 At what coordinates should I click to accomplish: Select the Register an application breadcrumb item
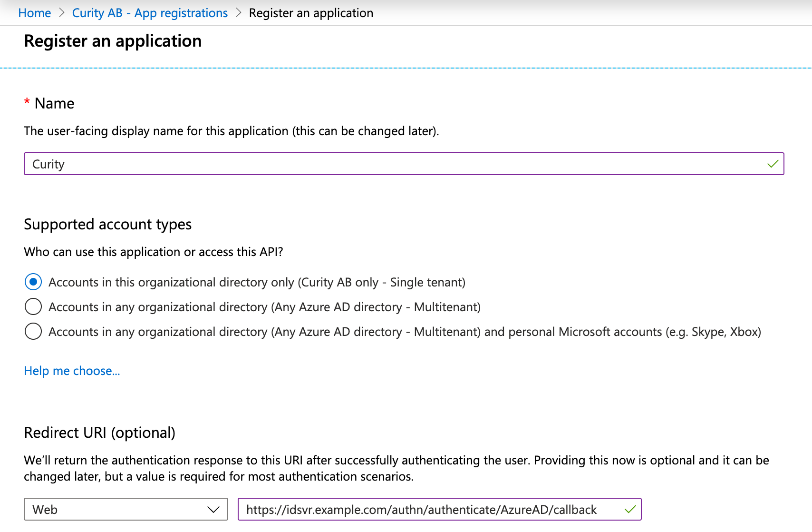click(310, 13)
